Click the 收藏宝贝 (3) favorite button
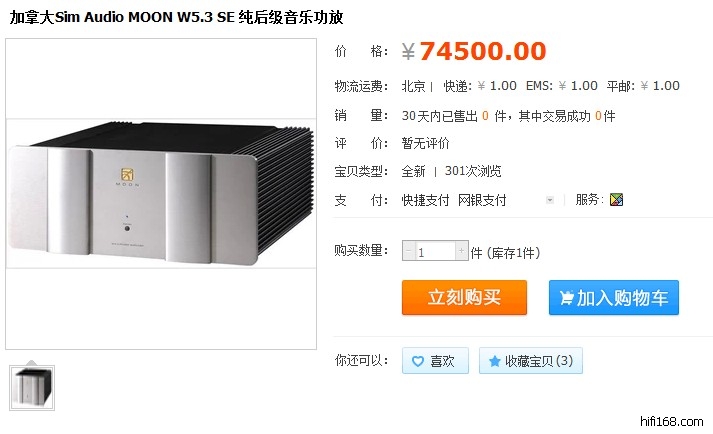713x434 pixels. 531,361
